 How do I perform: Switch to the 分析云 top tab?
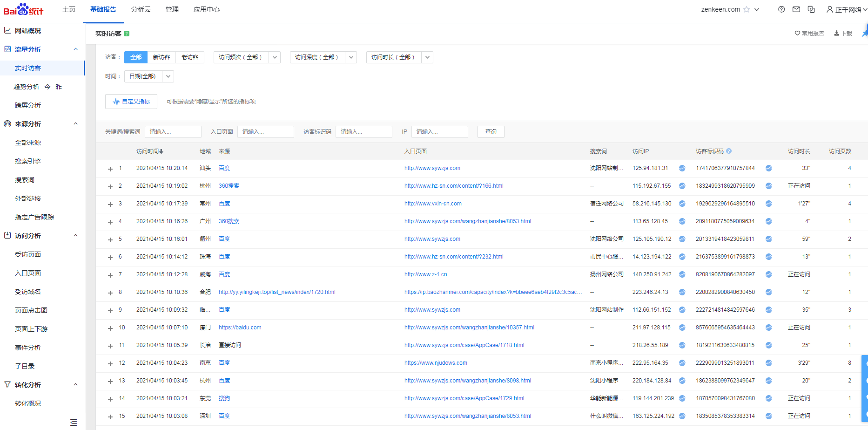(141, 9)
